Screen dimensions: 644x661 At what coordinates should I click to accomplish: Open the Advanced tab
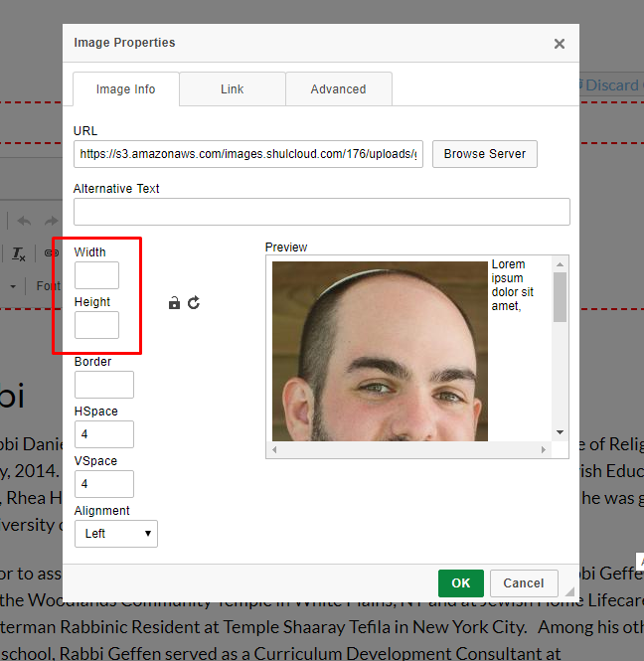click(x=338, y=89)
